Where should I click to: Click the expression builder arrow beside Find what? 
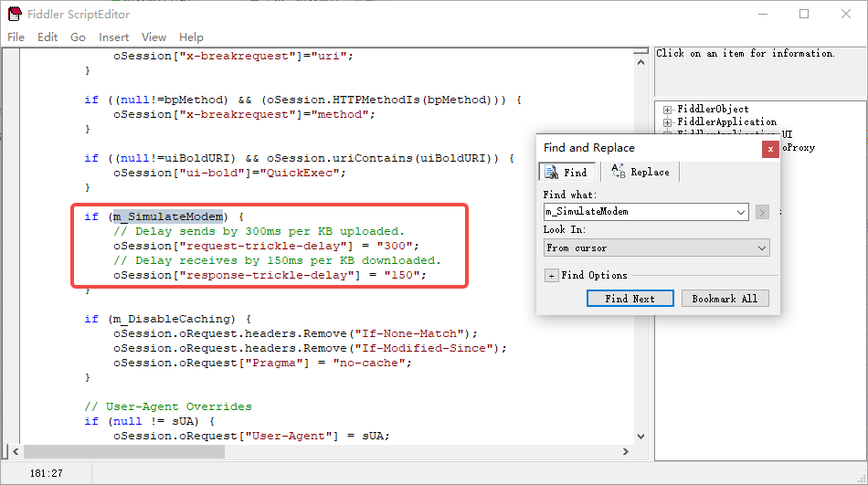point(762,212)
